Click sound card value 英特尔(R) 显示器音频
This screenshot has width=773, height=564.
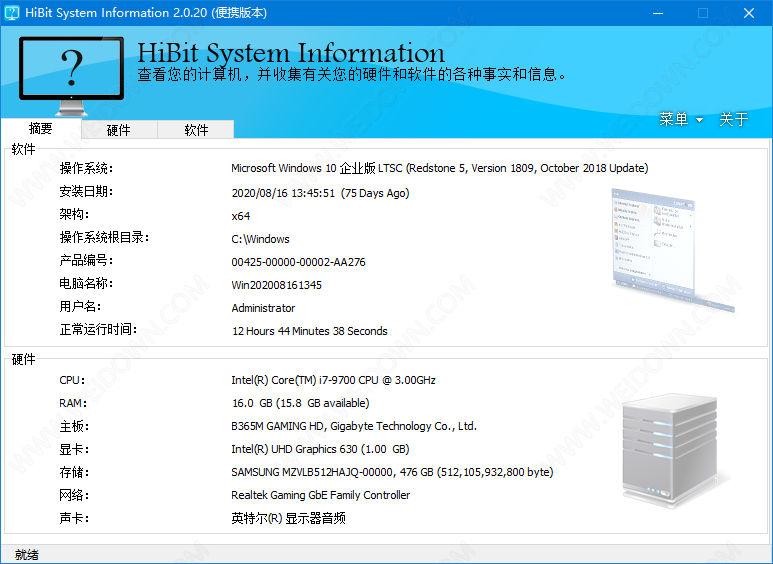(x=288, y=518)
